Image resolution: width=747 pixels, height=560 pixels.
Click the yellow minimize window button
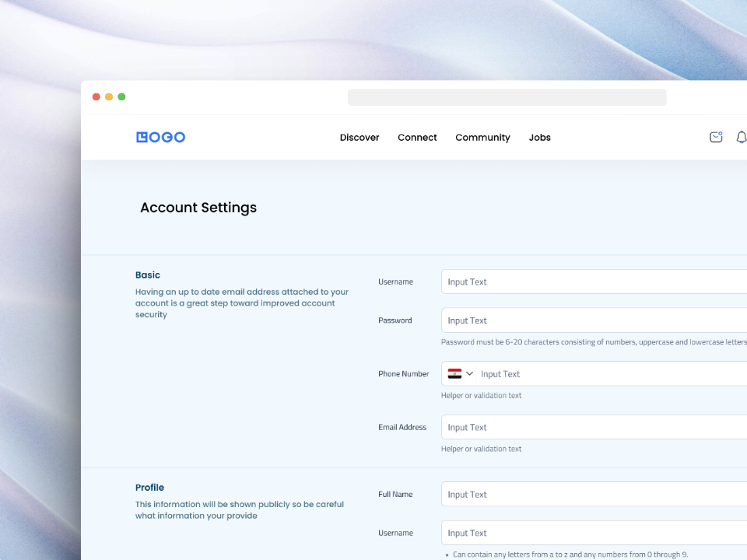pos(109,96)
